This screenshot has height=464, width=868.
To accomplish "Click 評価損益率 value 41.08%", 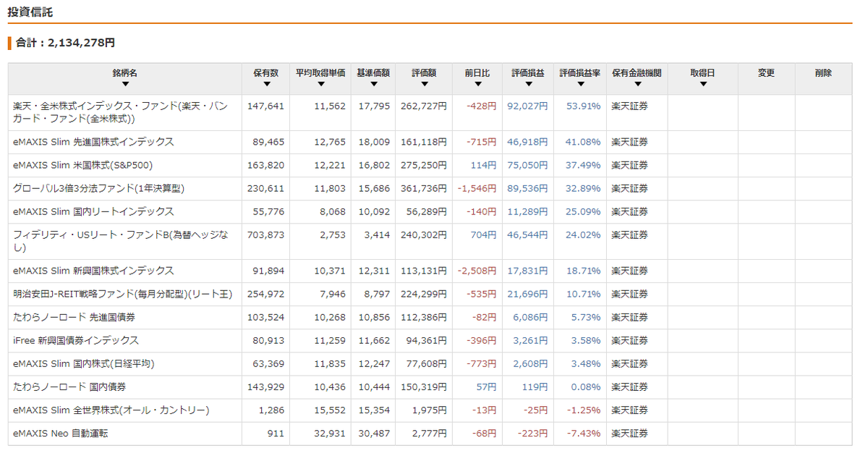I will (x=583, y=142).
